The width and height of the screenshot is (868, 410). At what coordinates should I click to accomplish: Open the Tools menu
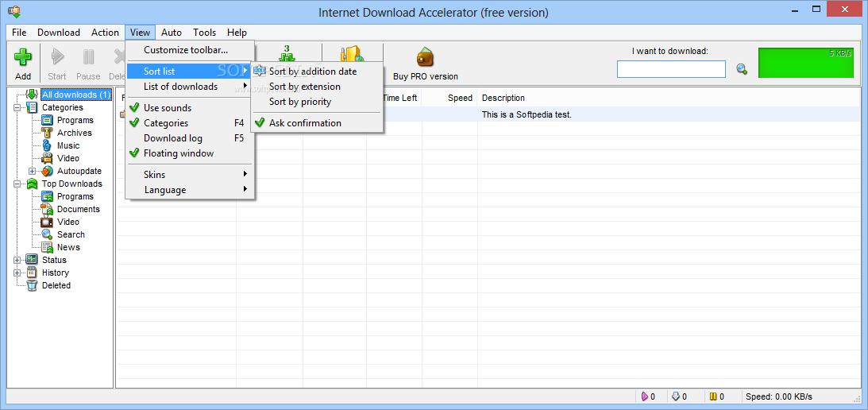[205, 33]
